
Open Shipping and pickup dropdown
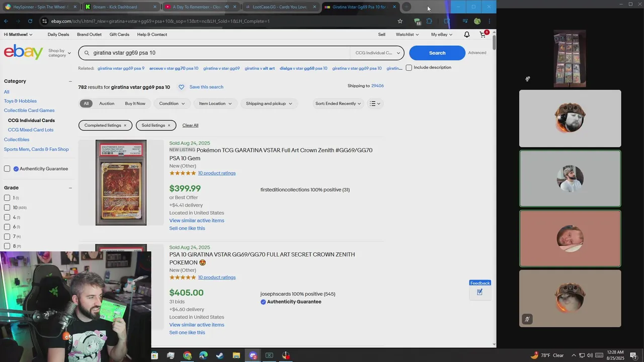pyautogui.click(x=269, y=104)
